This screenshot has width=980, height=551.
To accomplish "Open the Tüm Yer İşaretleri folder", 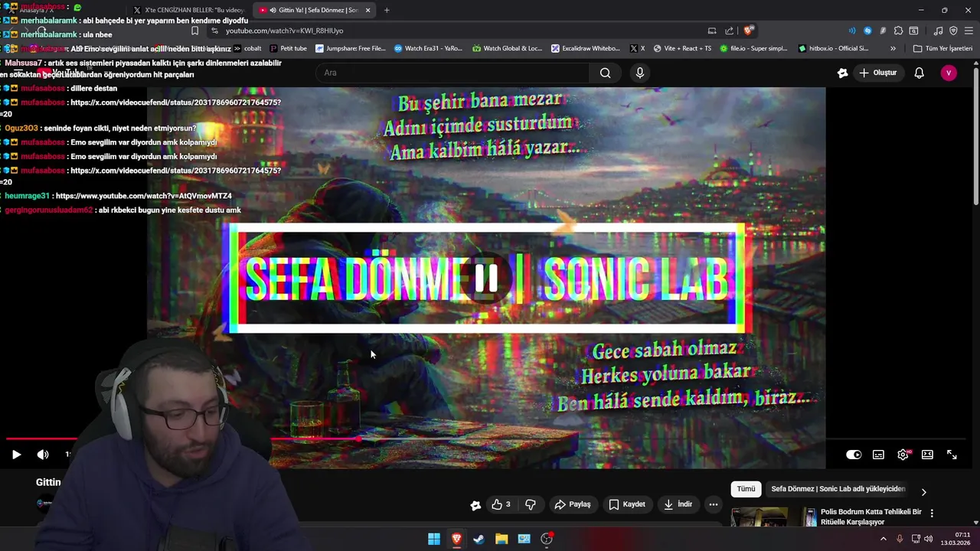I will tap(942, 48).
